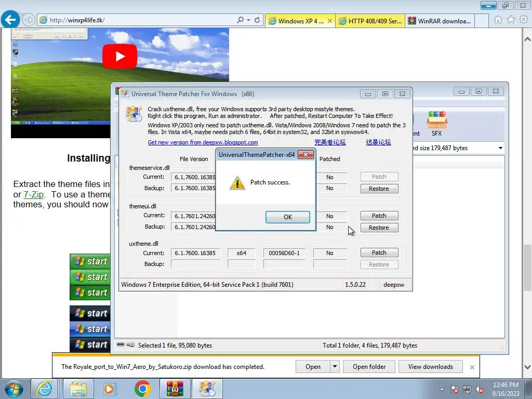
Task: Click warning icon in Patch success dialog
Action: pos(237,183)
